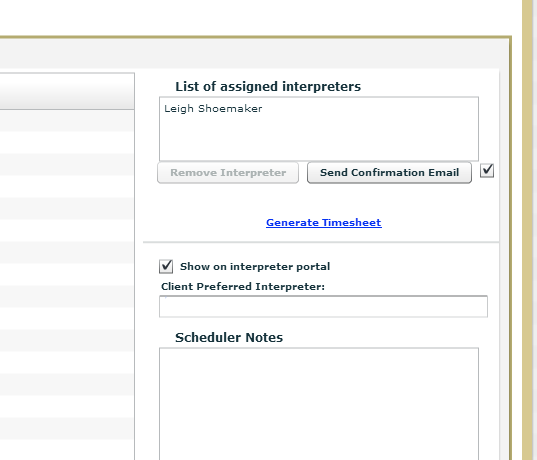Select the bottom-most visible shaded row in left table
This screenshot has height=460, width=537.
[x=67, y=428]
